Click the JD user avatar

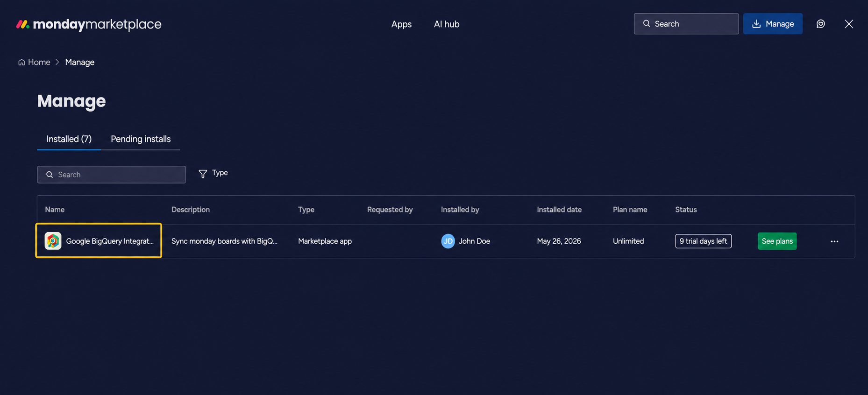448,241
